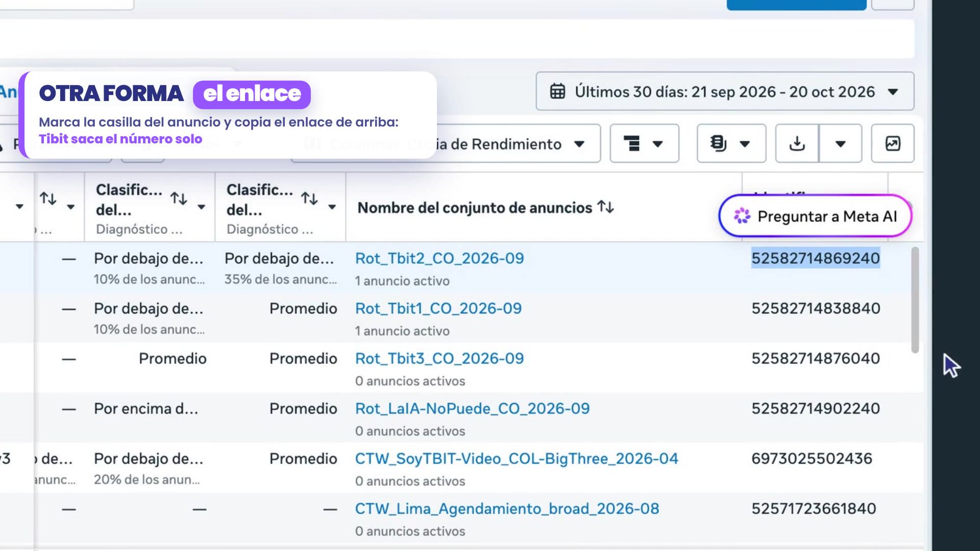Image resolution: width=980 pixels, height=551 pixels.
Task: Expand the breakdown dropdown arrow
Action: tap(658, 144)
